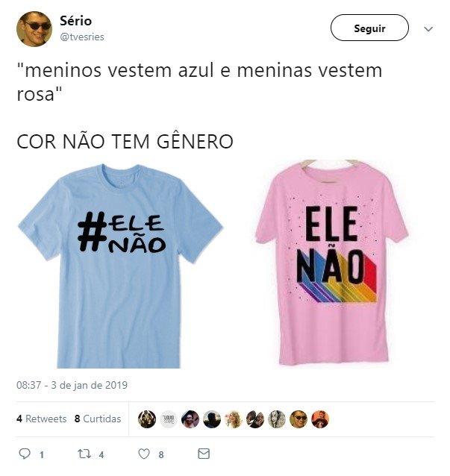The width and height of the screenshot is (450, 476).
Task: Follow the account with Seguir button
Action: pos(369,28)
